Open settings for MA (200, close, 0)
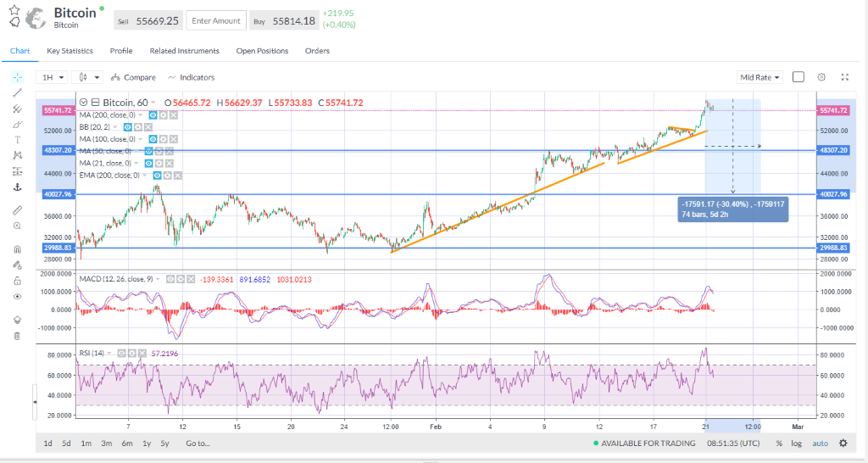This screenshot has height=463, width=868. (x=164, y=115)
